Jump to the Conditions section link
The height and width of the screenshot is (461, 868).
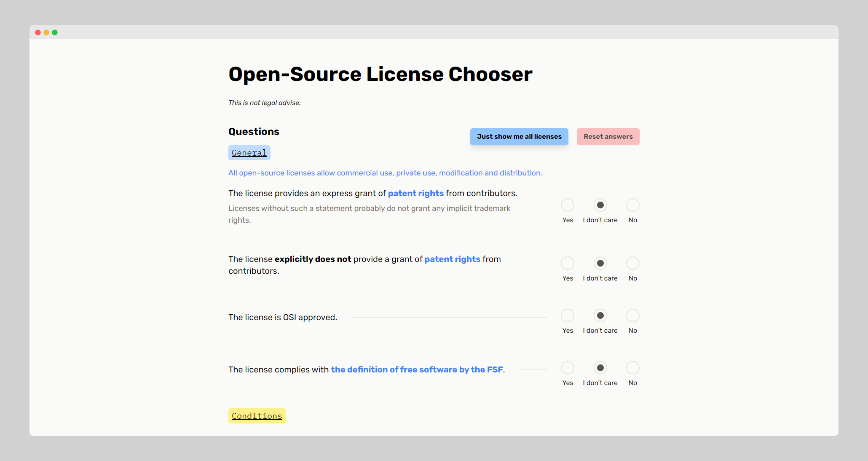[x=257, y=416]
